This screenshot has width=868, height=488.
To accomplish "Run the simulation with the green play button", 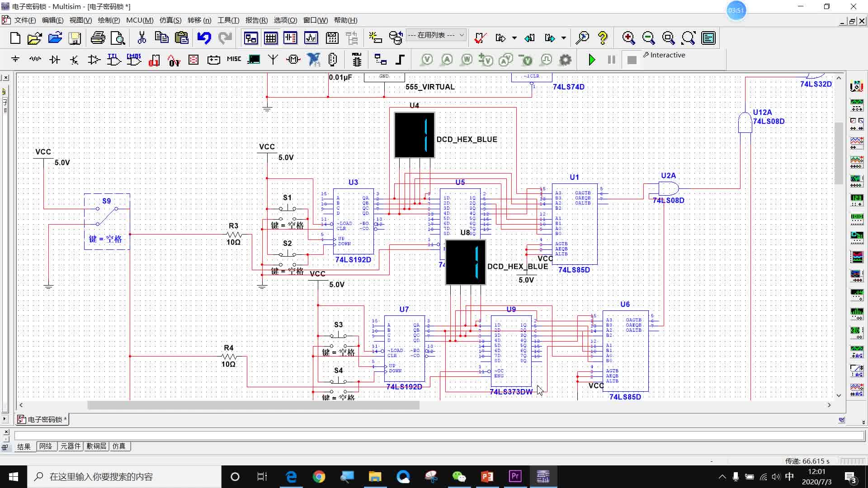I will click(x=592, y=60).
